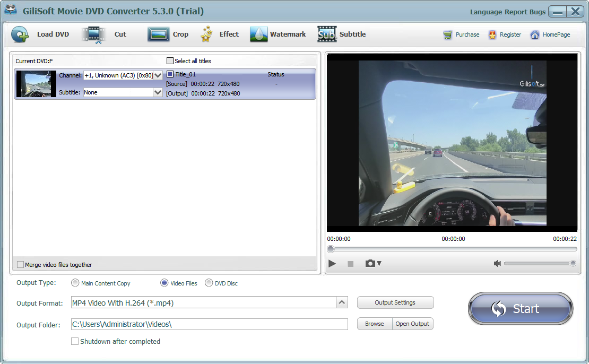Click the HomePage link text
This screenshot has height=364, width=589.
click(556, 34)
